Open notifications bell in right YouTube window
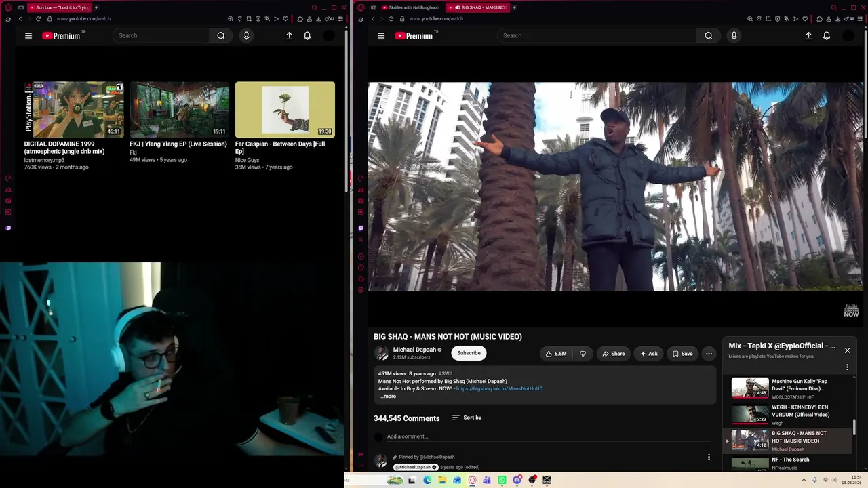The height and width of the screenshot is (488, 868). pos(827,35)
